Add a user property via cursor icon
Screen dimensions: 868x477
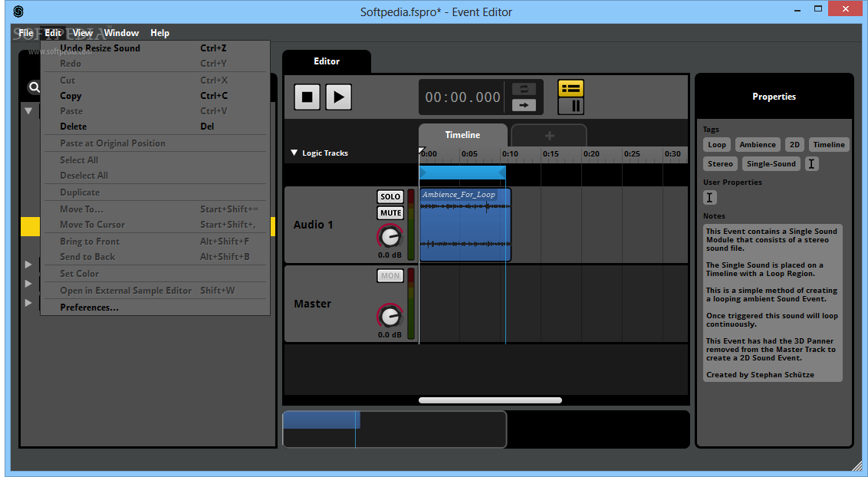pos(710,198)
